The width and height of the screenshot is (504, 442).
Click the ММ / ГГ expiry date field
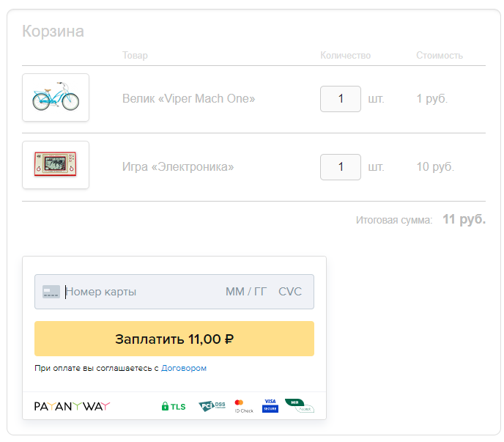(246, 292)
